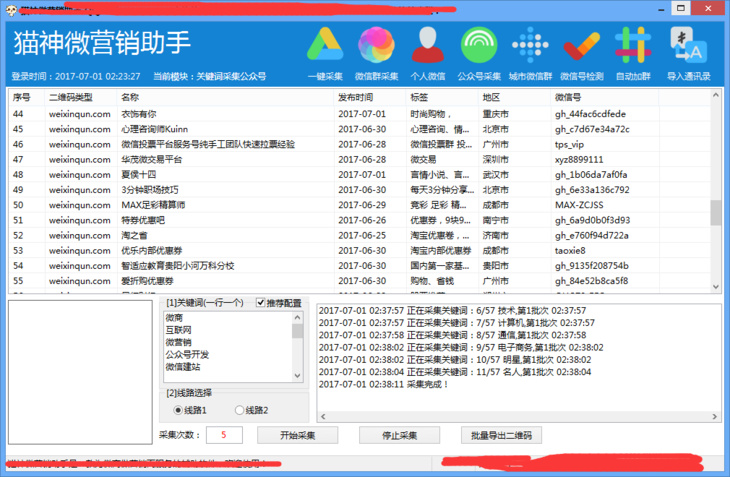Click the 当前模块 label text
The height and width of the screenshot is (477, 730).
(210, 76)
